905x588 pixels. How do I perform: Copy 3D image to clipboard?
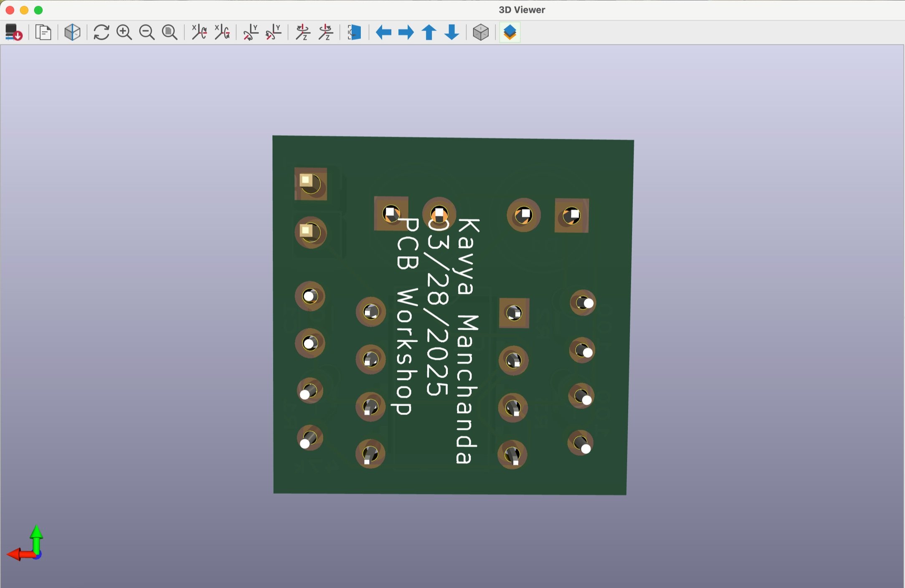43,32
